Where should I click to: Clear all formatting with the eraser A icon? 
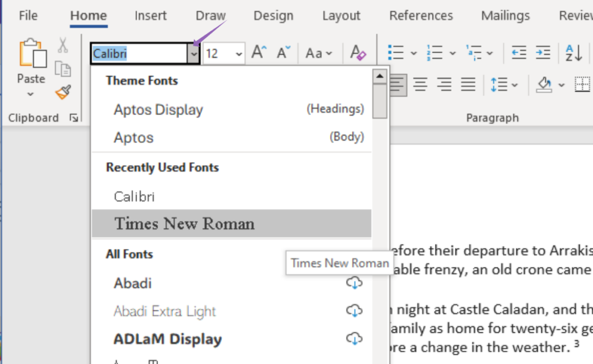click(358, 53)
